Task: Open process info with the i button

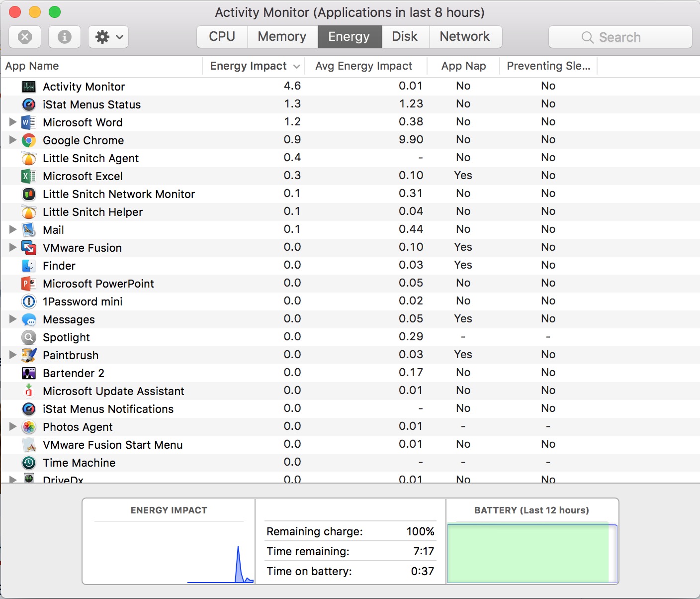Action: (65, 37)
